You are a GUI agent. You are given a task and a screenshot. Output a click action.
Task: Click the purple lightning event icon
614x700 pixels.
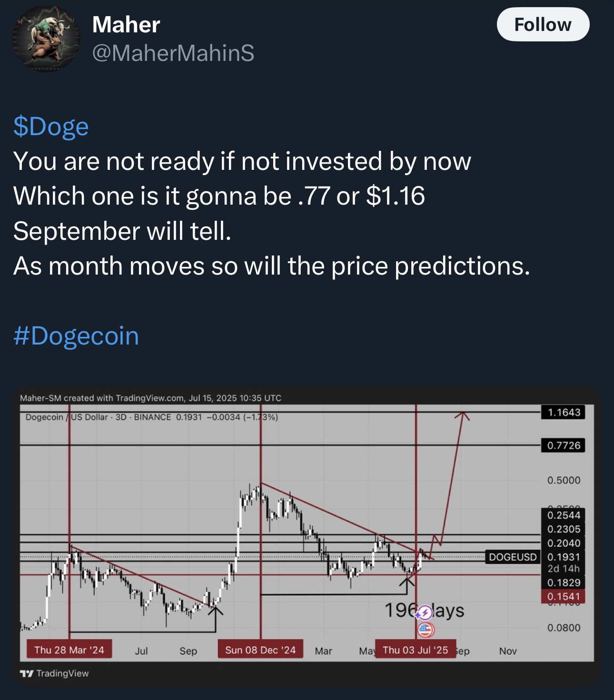(x=424, y=612)
